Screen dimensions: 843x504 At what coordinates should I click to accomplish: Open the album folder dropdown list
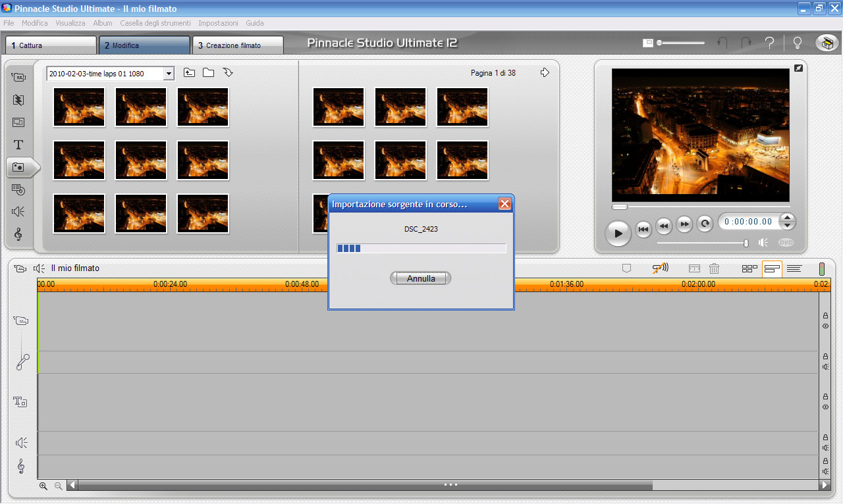pos(169,74)
